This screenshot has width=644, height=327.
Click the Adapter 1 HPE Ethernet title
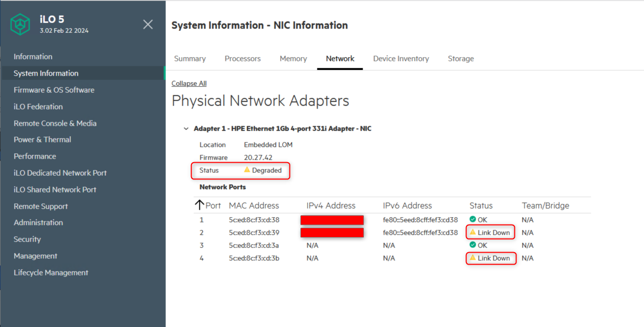coord(283,128)
